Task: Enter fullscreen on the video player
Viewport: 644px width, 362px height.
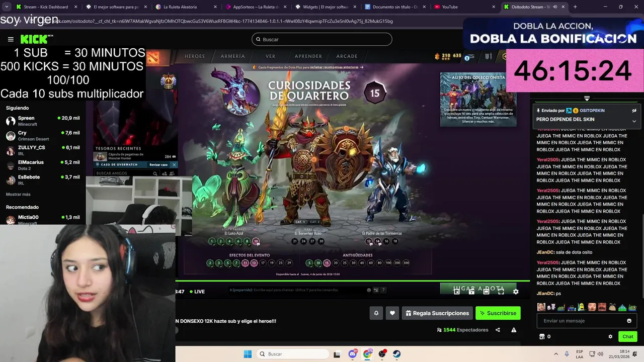Action: pos(501,292)
